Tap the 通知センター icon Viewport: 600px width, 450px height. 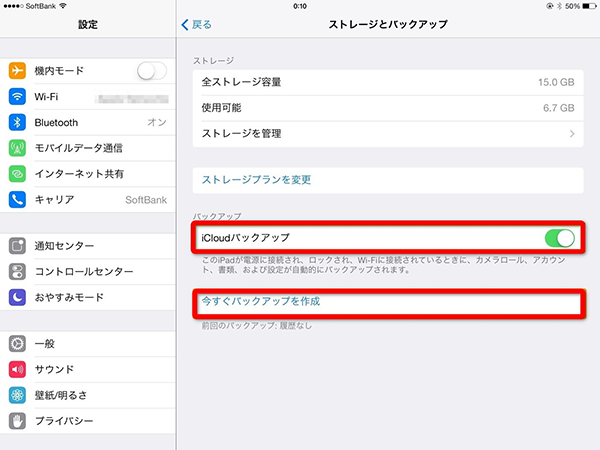(17, 246)
